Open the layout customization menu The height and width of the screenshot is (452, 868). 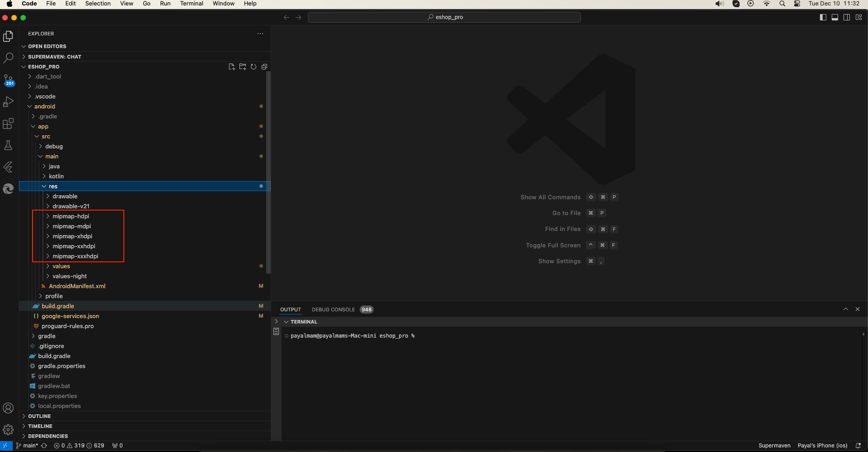click(858, 17)
